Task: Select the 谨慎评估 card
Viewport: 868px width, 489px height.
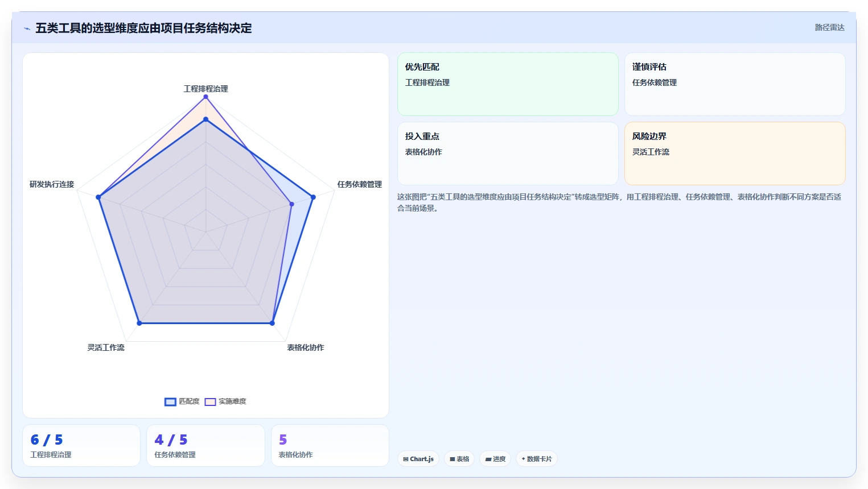Action: [x=735, y=84]
